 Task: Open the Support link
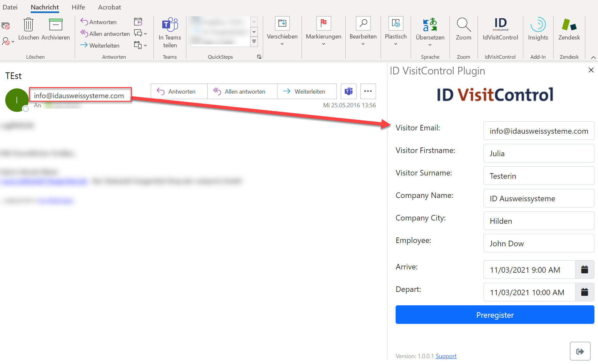(446, 356)
